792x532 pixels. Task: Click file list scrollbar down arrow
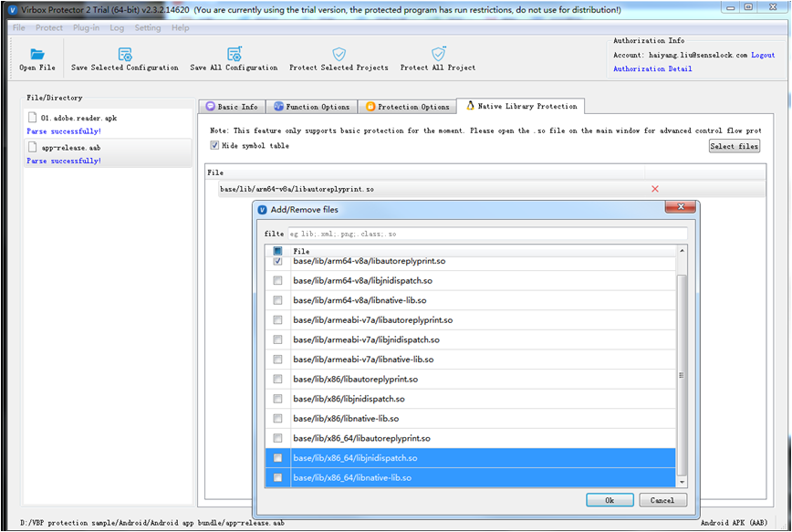click(x=682, y=483)
